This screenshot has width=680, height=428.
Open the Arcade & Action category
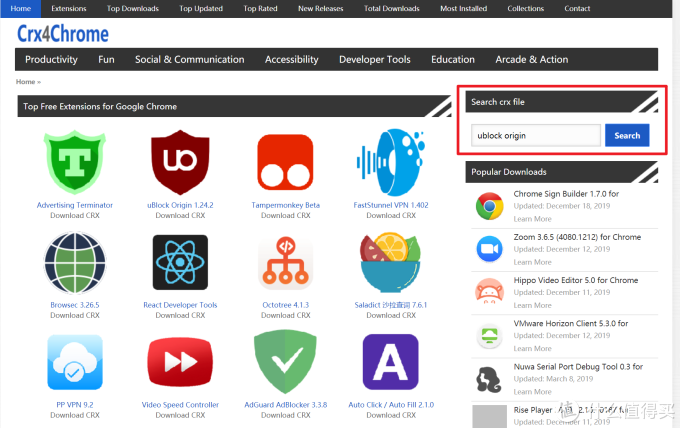tap(532, 59)
